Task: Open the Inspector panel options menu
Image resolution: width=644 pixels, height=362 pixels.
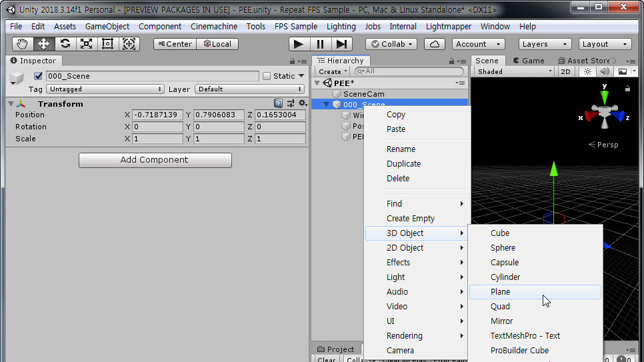Action: (303, 61)
